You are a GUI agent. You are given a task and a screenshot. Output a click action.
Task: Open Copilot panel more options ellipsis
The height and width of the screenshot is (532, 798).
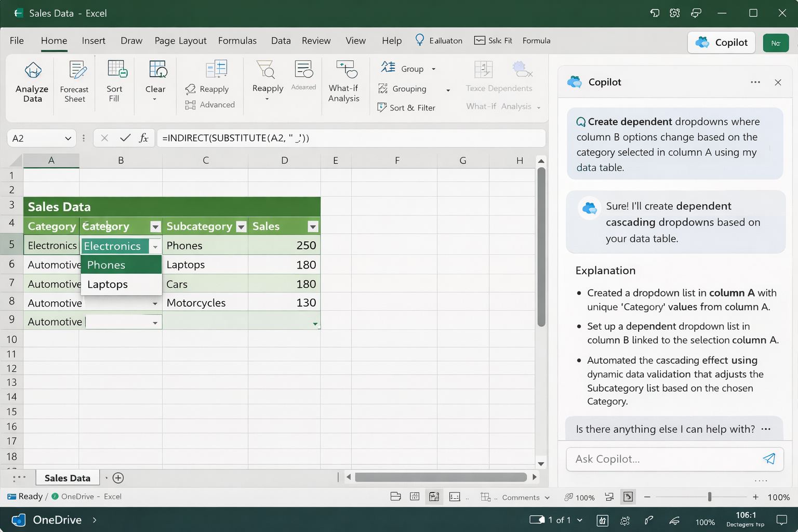[x=755, y=82]
